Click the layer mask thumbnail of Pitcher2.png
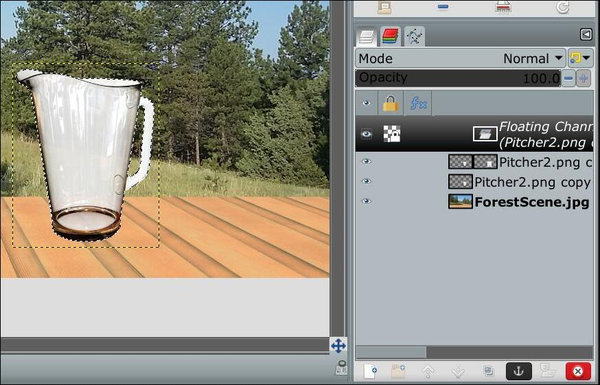 485,162
